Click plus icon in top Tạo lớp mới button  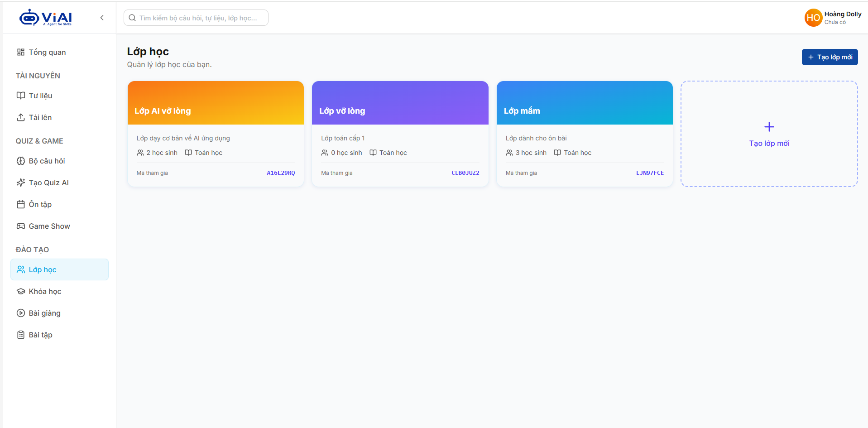click(x=811, y=57)
